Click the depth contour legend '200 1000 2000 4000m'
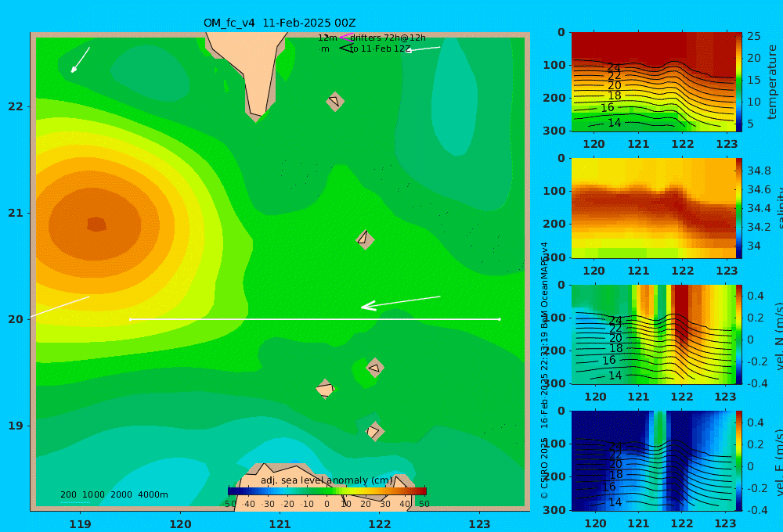The height and width of the screenshot is (532, 783). pos(114,494)
